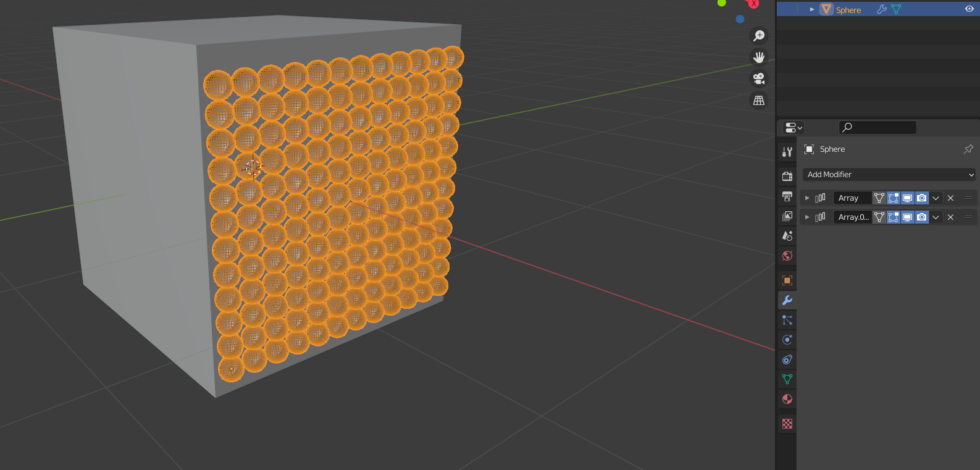This screenshot has height=470, width=980.
Task: Remove the first Array modifier with X
Action: click(950, 198)
